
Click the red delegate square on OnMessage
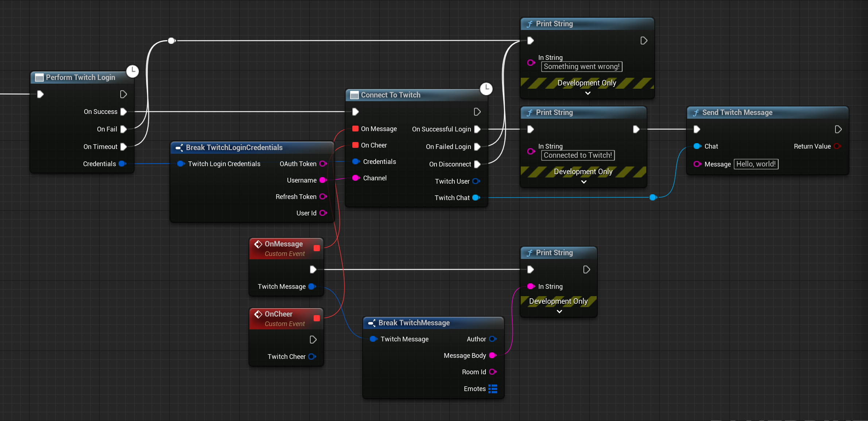[x=316, y=248]
